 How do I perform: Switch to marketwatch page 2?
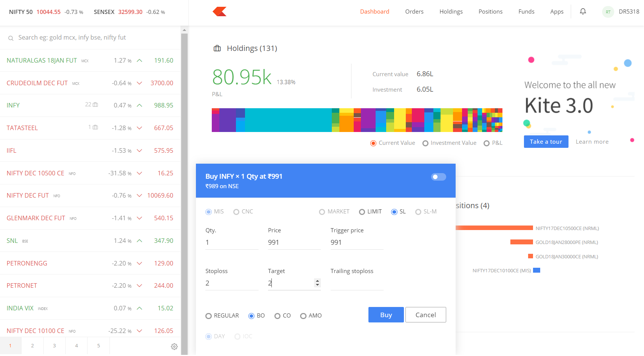tap(32, 346)
